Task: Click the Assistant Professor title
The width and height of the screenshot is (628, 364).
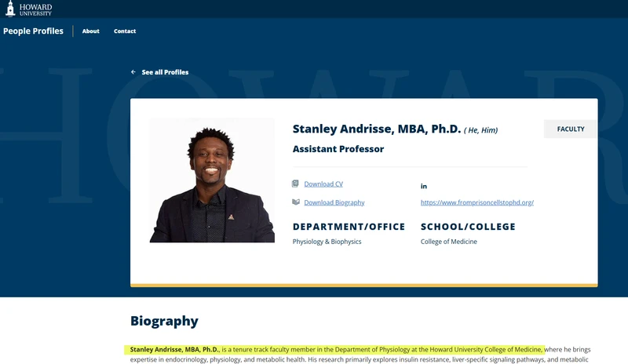Action: [x=338, y=149]
